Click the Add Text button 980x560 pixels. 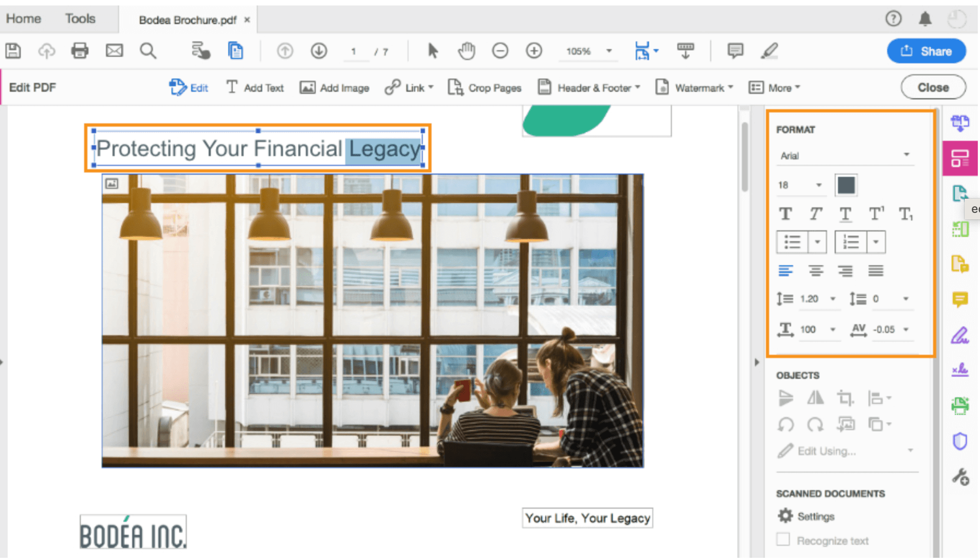tap(255, 87)
